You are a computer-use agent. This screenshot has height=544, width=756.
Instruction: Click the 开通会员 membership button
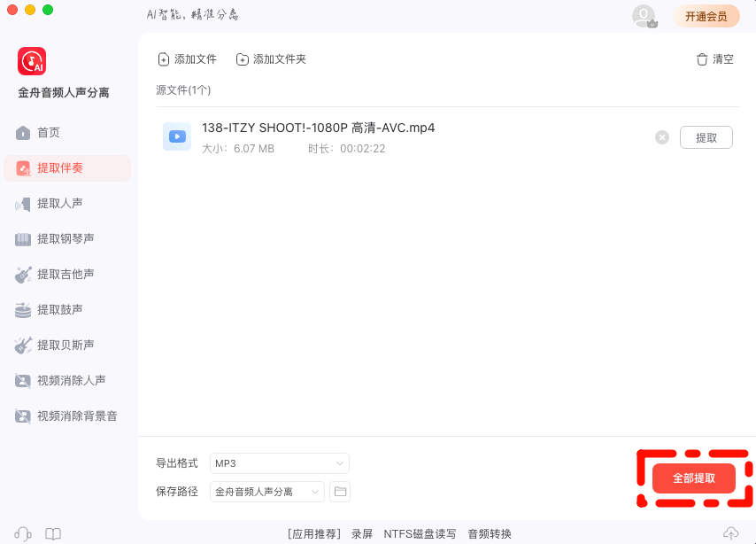tap(706, 17)
